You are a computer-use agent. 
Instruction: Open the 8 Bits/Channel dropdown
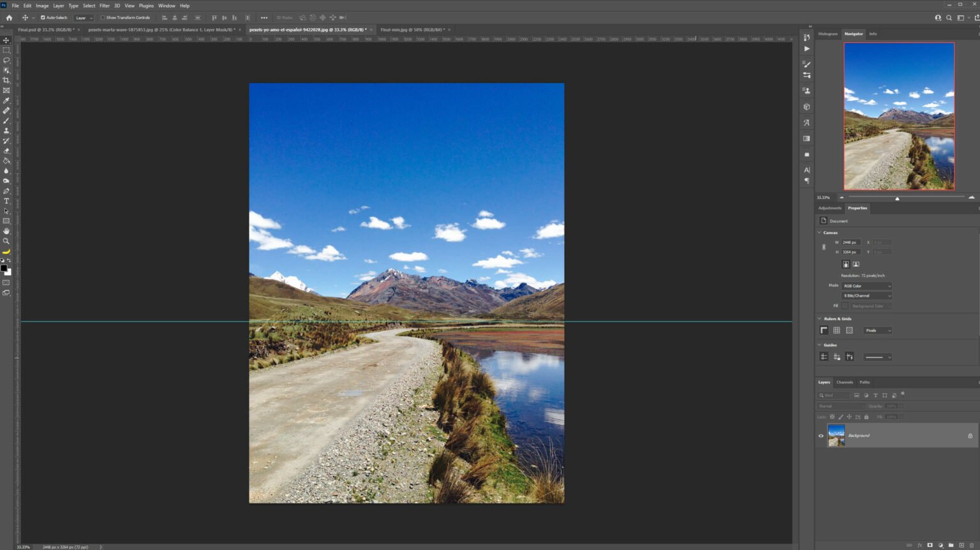pyautogui.click(x=866, y=296)
